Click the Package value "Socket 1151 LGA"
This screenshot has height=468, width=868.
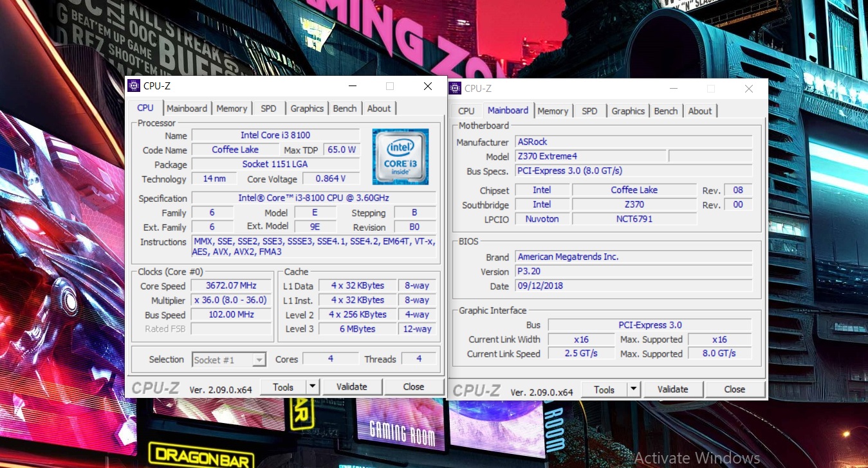(275, 165)
